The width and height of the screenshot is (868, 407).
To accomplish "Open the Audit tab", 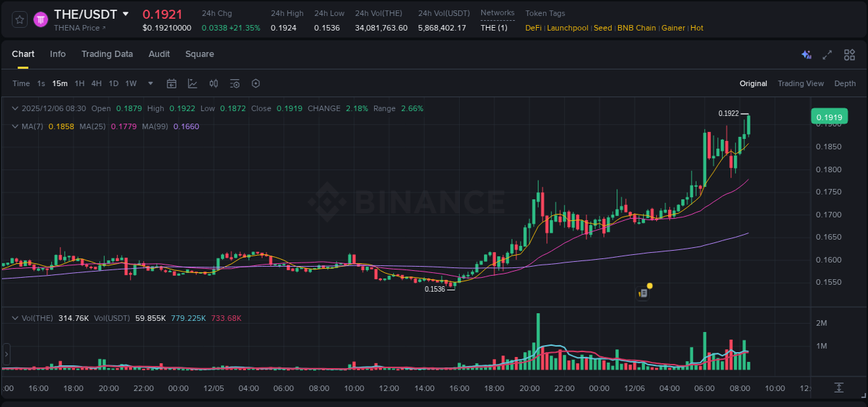I will pos(159,53).
